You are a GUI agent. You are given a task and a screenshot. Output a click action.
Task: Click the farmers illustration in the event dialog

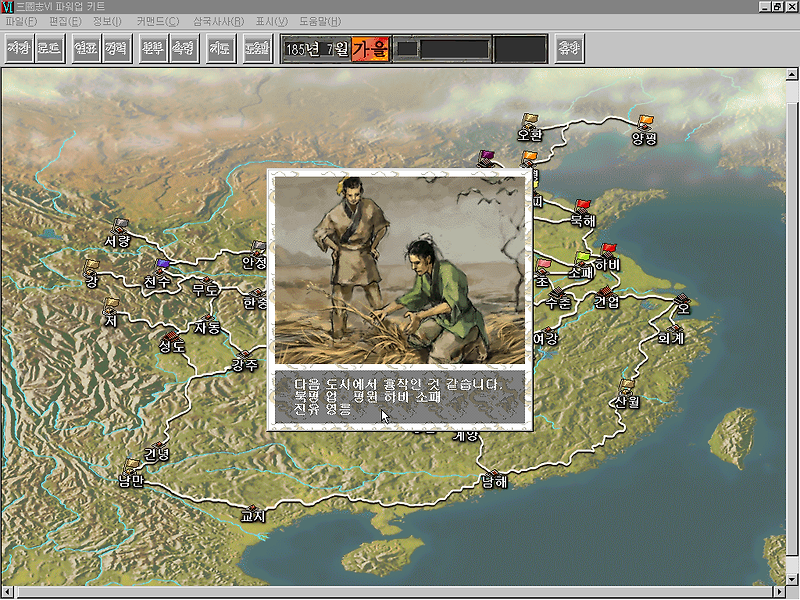pyautogui.click(x=399, y=270)
